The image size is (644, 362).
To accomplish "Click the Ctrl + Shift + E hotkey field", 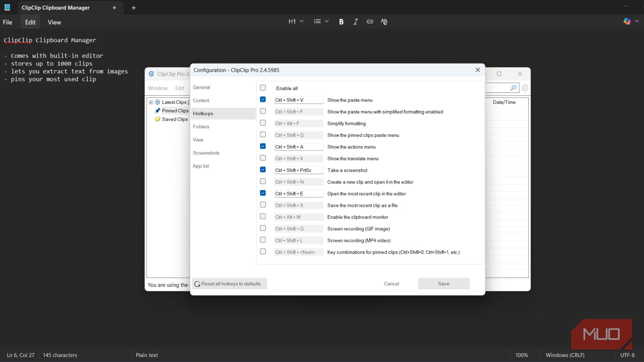I will pos(299,193).
